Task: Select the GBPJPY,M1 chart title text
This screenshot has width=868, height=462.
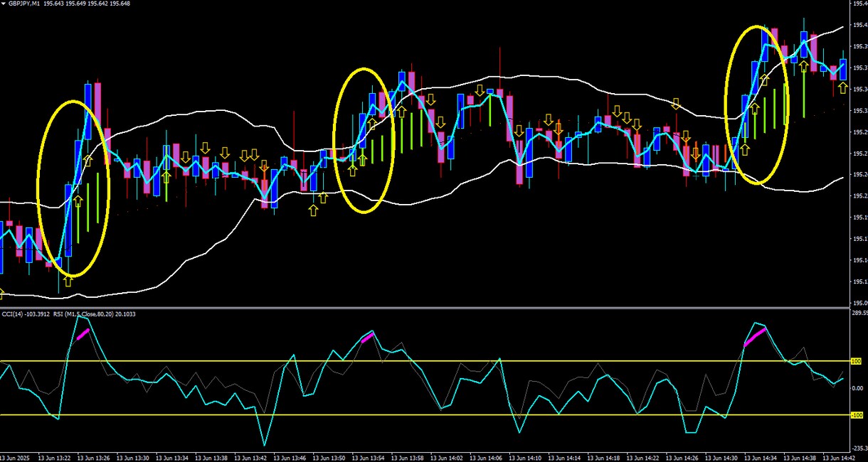Action: coord(24,4)
